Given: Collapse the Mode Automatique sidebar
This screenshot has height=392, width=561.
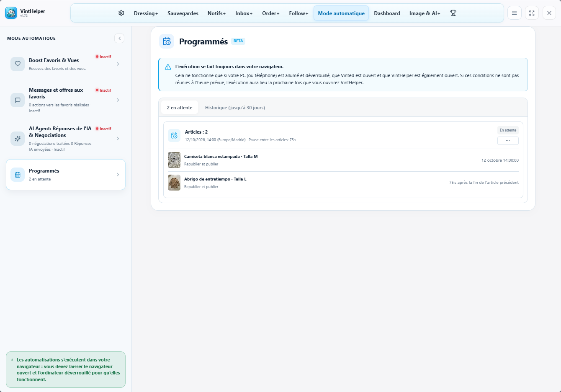Looking at the screenshot, I should (x=119, y=39).
